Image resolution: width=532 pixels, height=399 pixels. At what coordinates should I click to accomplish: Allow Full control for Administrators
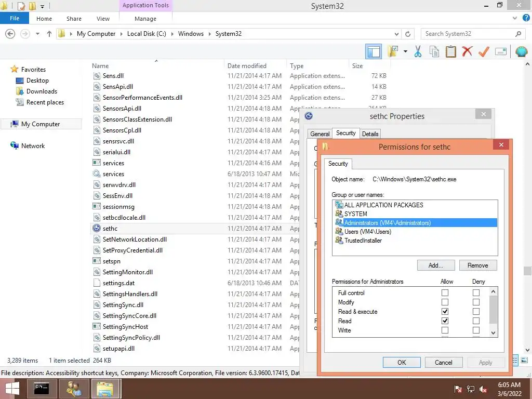[x=445, y=292]
